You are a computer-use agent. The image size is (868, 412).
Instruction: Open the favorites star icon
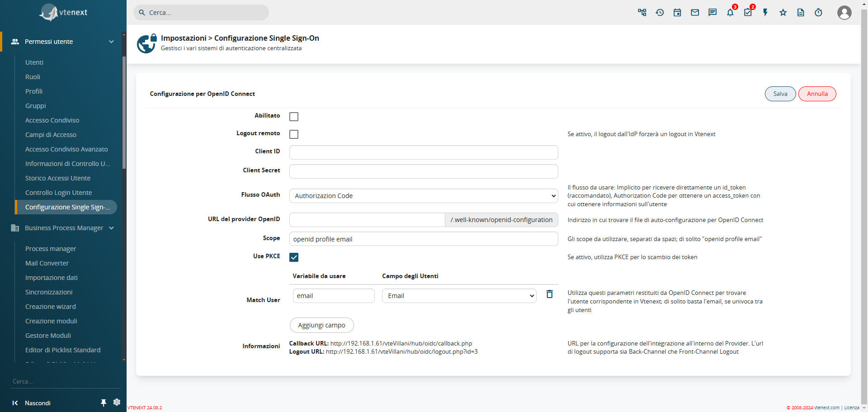click(783, 13)
